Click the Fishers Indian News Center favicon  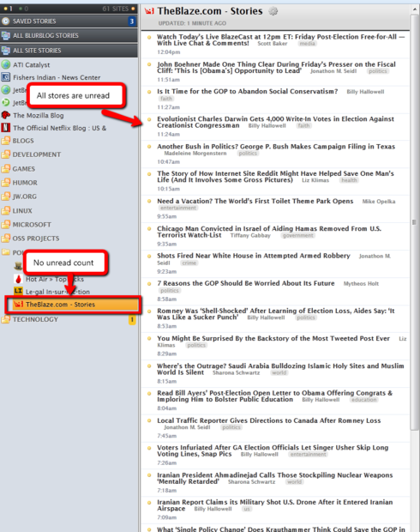(x=6, y=77)
